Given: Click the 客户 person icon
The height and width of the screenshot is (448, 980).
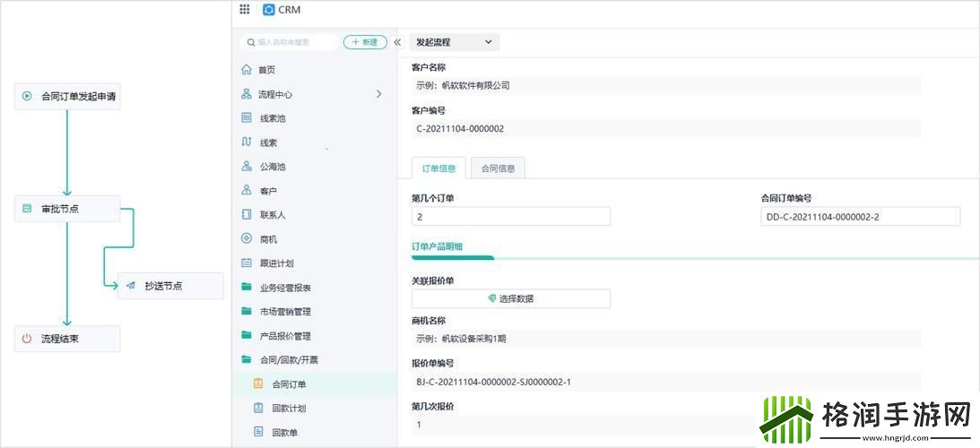Looking at the screenshot, I should (247, 191).
